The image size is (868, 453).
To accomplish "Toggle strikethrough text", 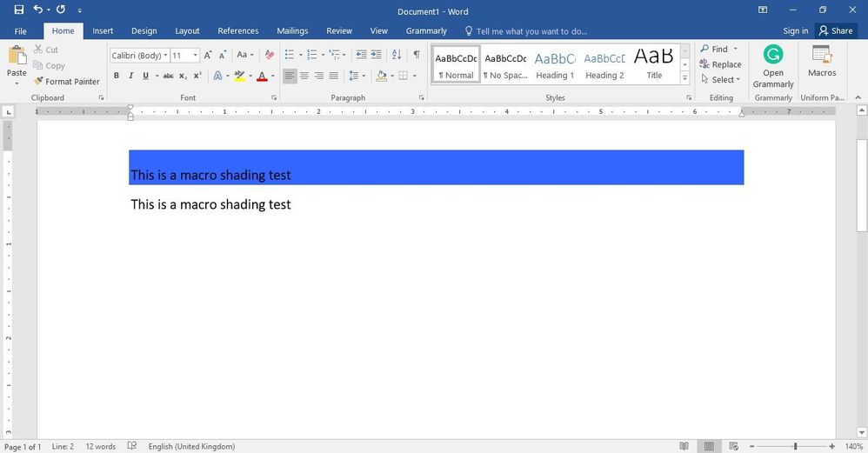I will pos(168,76).
